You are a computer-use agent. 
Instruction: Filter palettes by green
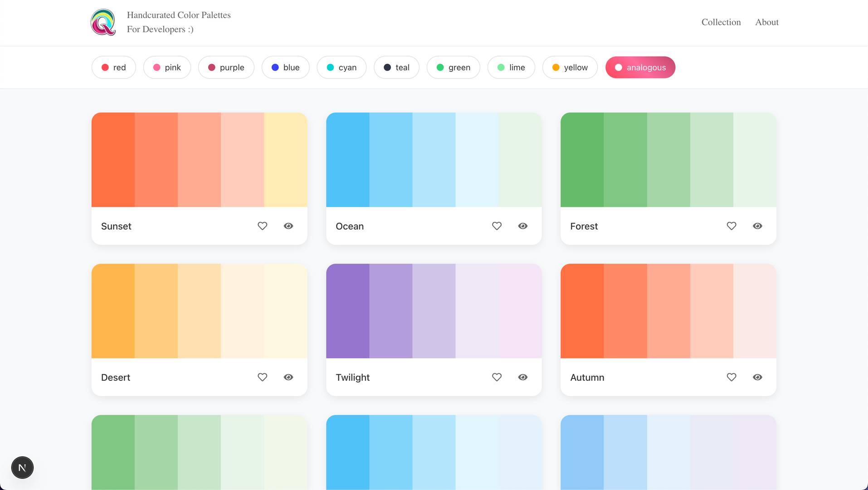[x=454, y=67]
